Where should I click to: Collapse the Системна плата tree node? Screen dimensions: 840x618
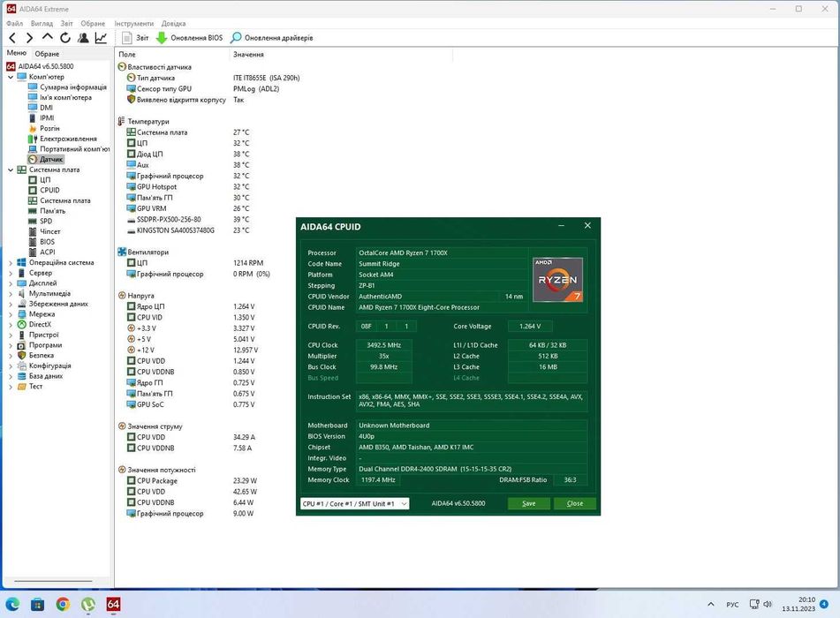(11, 170)
